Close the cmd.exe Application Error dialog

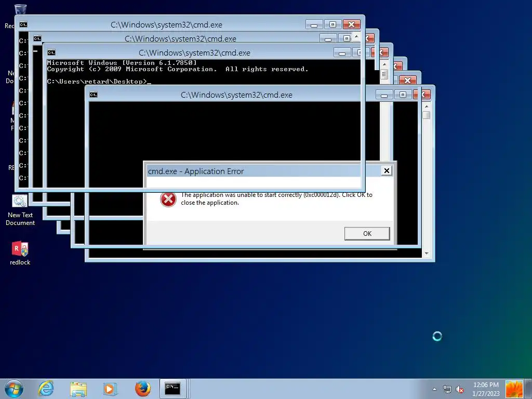(387, 170)
